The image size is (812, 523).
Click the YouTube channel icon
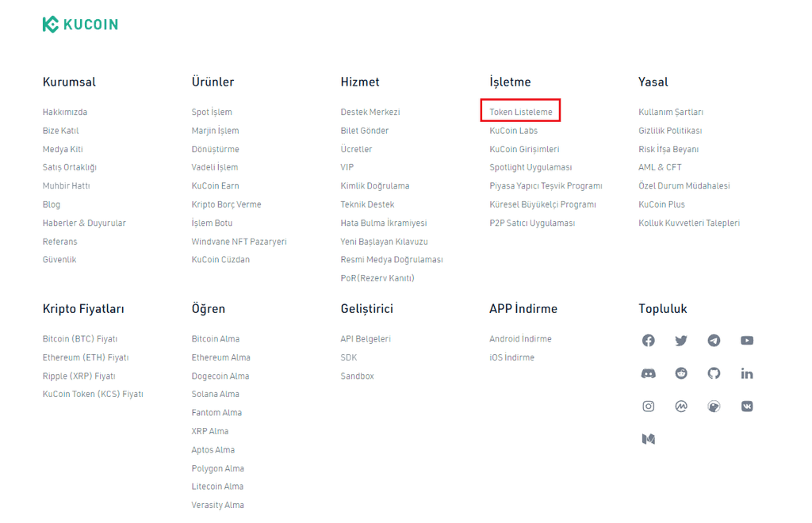747,341
